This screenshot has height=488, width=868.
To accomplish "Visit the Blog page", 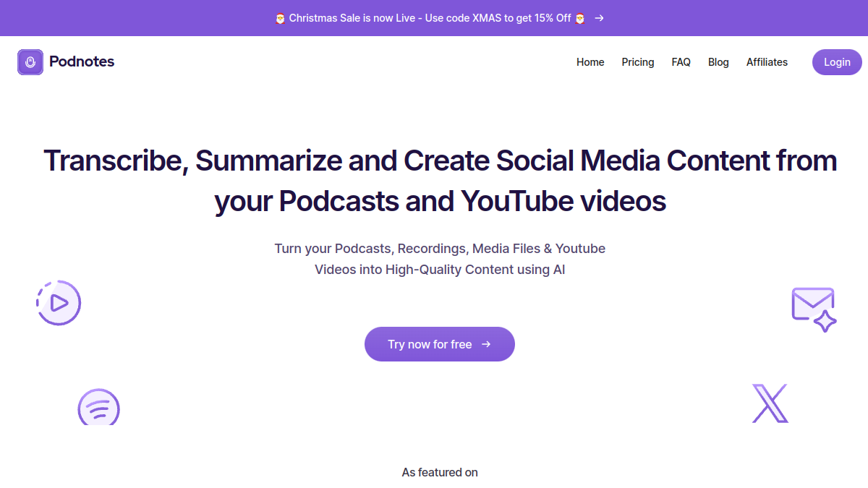I will 718,62.
